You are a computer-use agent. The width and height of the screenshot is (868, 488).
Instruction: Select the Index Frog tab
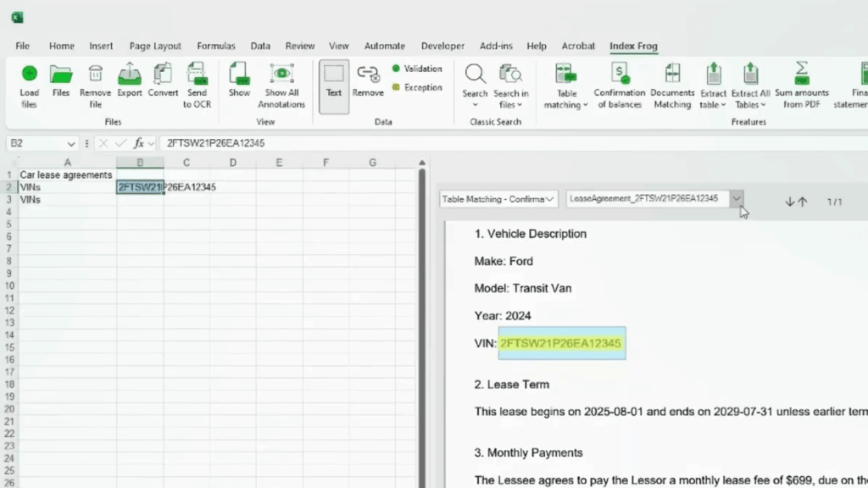pyautogui.click(x=633, y=46)
